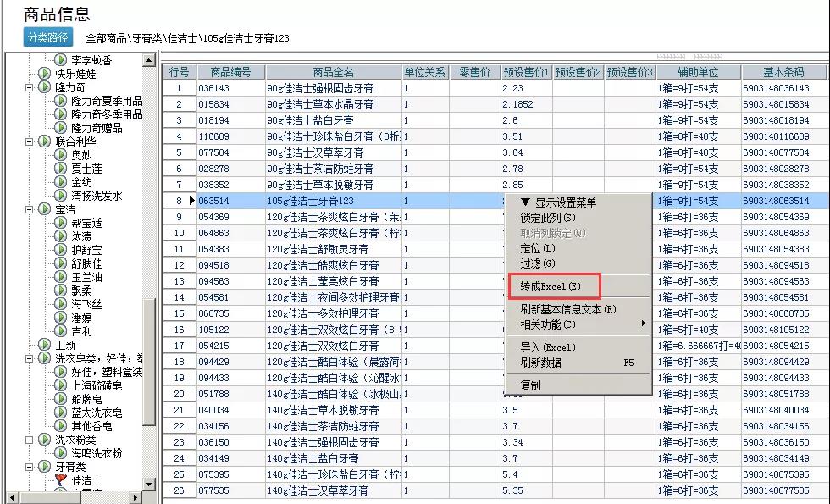Collapse the 牙膏类 category node
The height and width of the screenshot is (504, 830).
coord(30,467)
